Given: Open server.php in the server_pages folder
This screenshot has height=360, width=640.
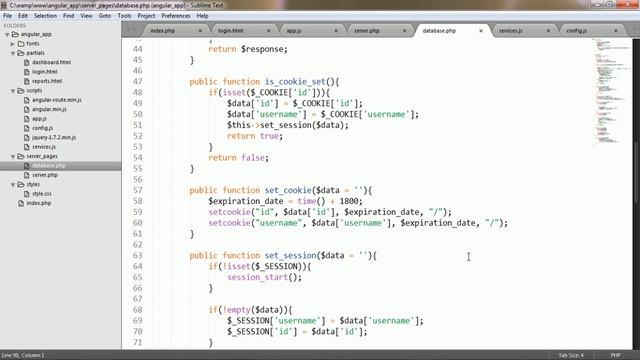Looking at the screenshot, I should 45,175.
